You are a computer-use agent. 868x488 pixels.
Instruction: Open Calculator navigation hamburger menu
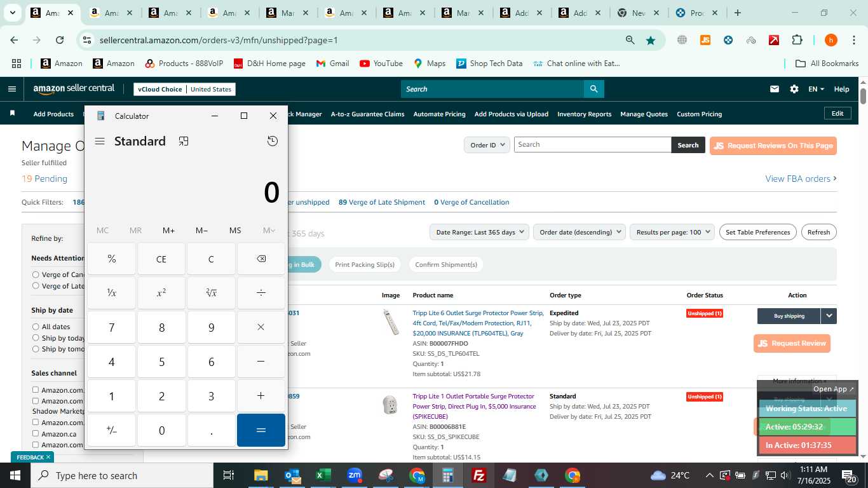point(100,141)
